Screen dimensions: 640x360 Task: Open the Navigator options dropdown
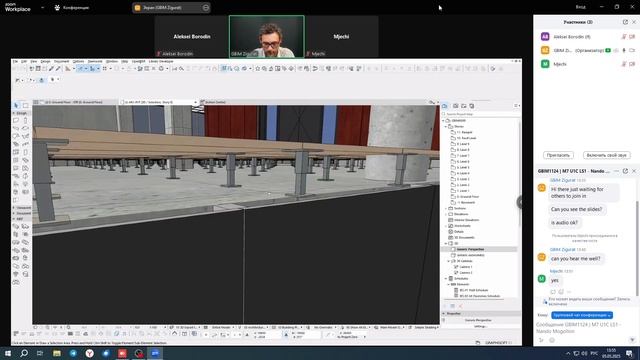pyautogui.click(x=516, y=106)
